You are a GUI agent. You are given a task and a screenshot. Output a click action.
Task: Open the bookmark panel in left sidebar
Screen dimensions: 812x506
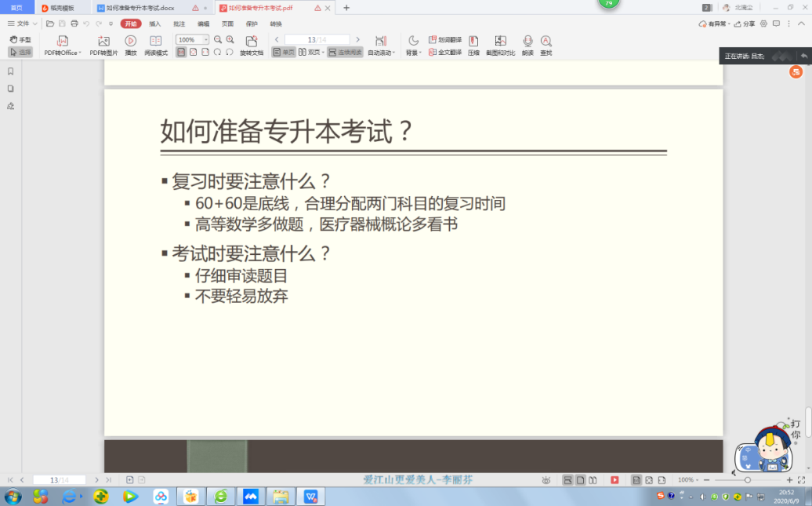pos(11,71)
